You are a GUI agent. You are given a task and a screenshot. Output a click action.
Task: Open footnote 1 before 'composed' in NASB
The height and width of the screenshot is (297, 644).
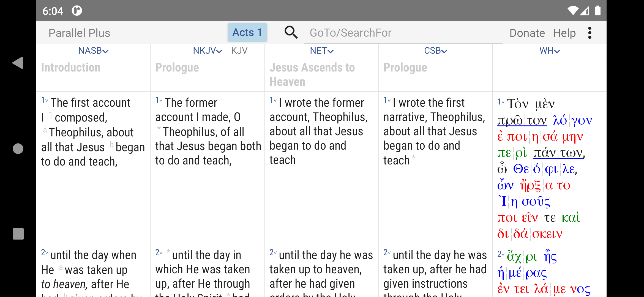click(x=51, y=114)
